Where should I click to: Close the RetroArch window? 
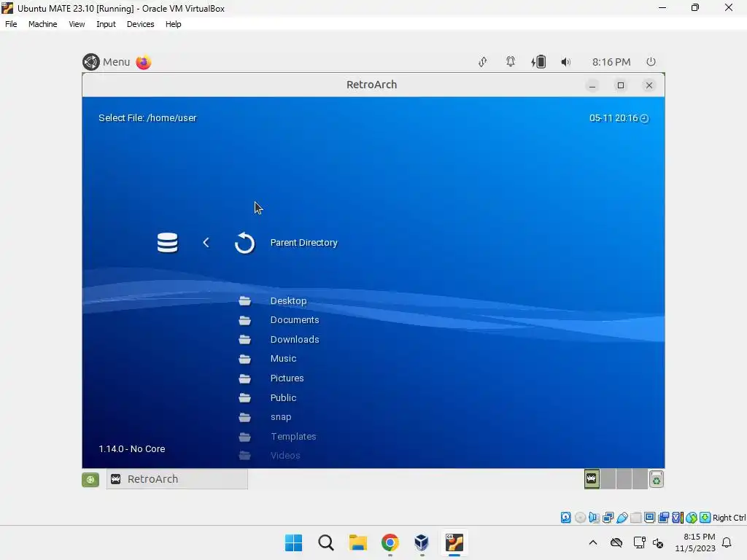coord(649,85)
